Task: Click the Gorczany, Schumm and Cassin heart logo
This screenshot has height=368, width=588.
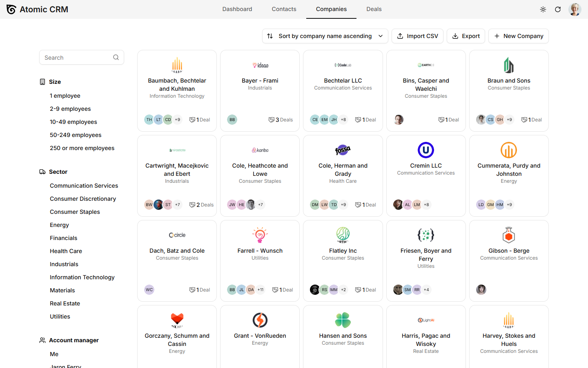Action: [177, 320]
